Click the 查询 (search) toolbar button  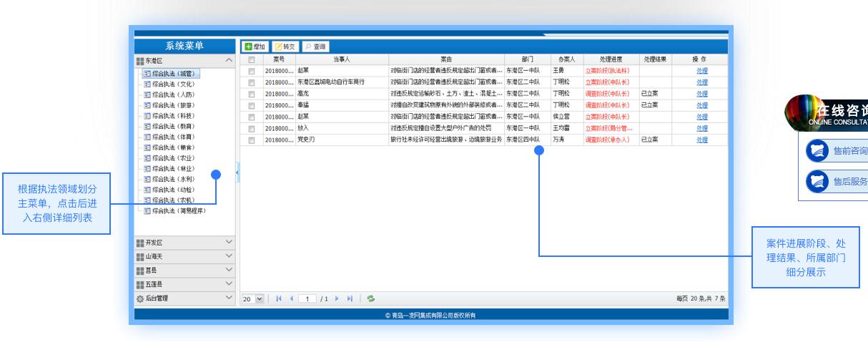click(315, 47)
